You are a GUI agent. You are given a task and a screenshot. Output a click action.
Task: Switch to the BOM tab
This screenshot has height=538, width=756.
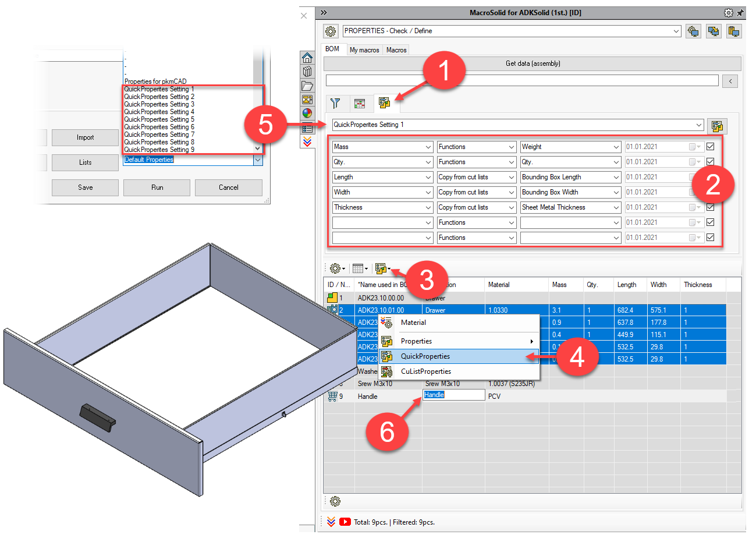point(332,49)
